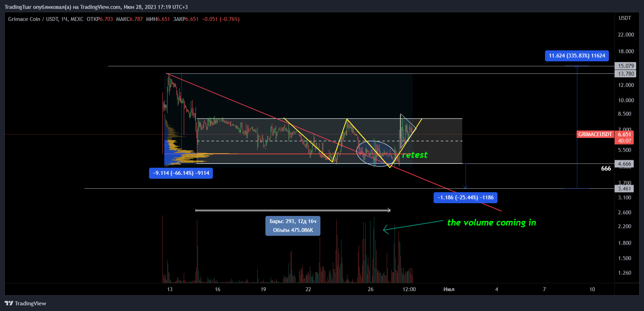Click the 22.000 price axis label

pyautogui.click(x=626, y=35)
